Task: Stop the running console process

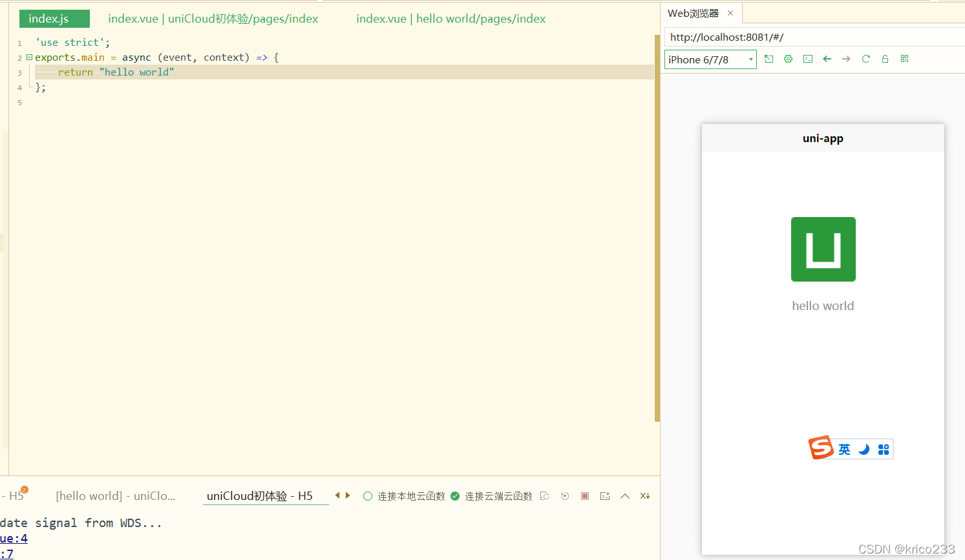Action: click(585, 496)
